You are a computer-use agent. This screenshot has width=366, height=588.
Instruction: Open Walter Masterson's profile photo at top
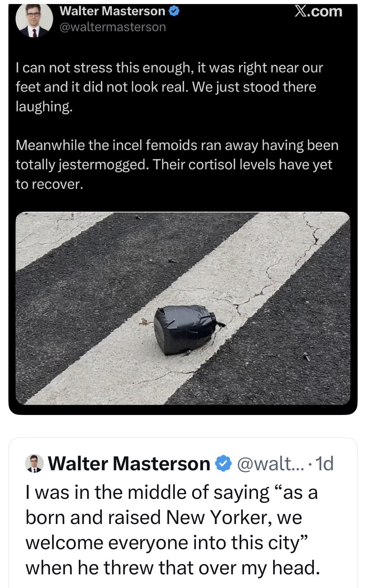pos(34,20)
